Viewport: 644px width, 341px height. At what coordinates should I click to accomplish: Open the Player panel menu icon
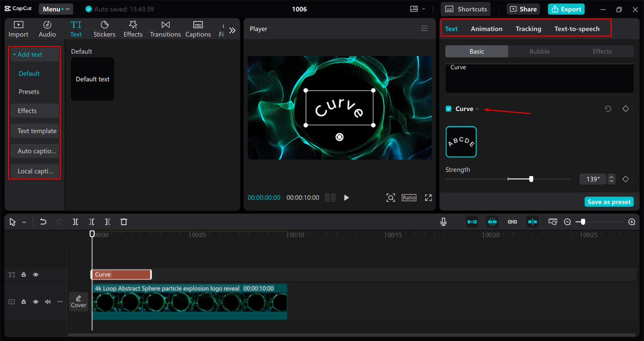point(424,29)
